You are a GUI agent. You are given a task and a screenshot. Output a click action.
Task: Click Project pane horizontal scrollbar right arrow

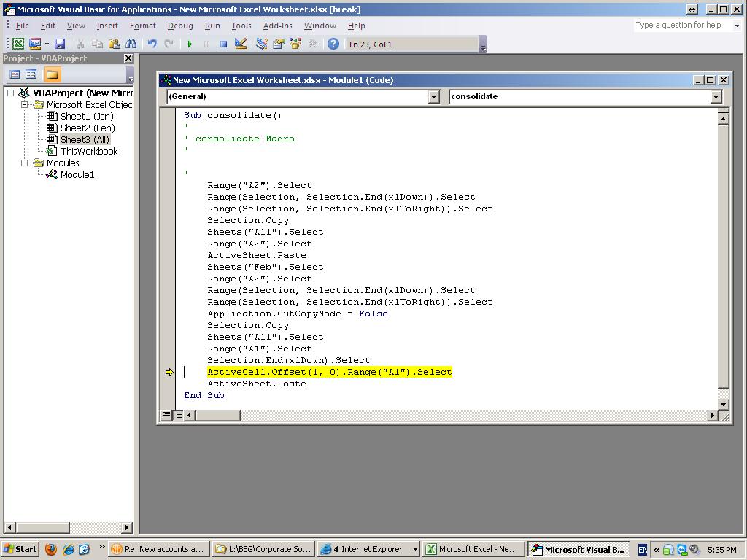click(127, 527)
